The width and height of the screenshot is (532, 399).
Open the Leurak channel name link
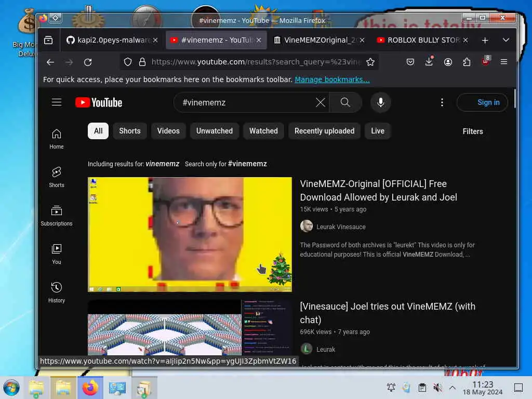[326, 350]
